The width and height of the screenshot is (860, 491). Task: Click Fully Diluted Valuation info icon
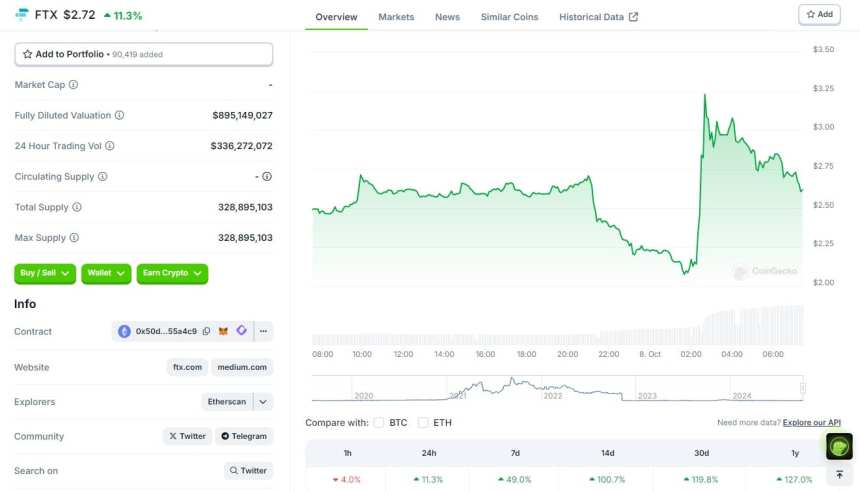tap(120, 115)
